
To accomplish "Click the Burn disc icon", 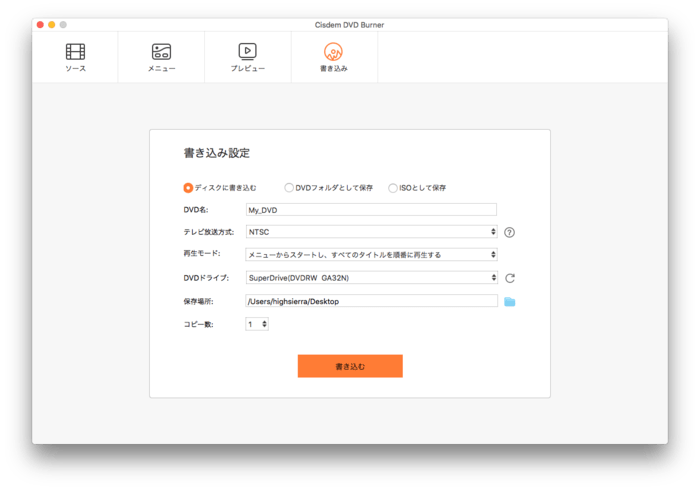I will (334, 51).
